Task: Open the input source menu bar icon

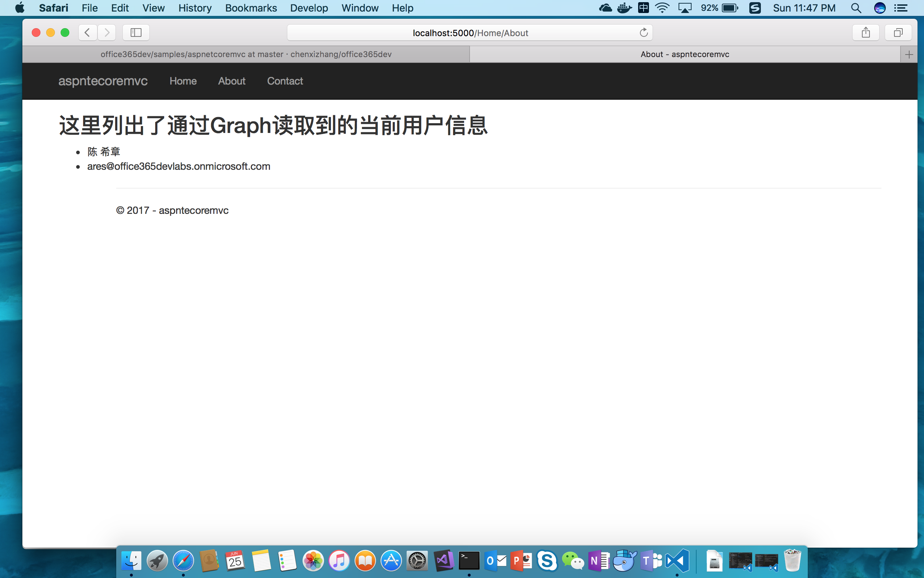Action: [643, 8]
